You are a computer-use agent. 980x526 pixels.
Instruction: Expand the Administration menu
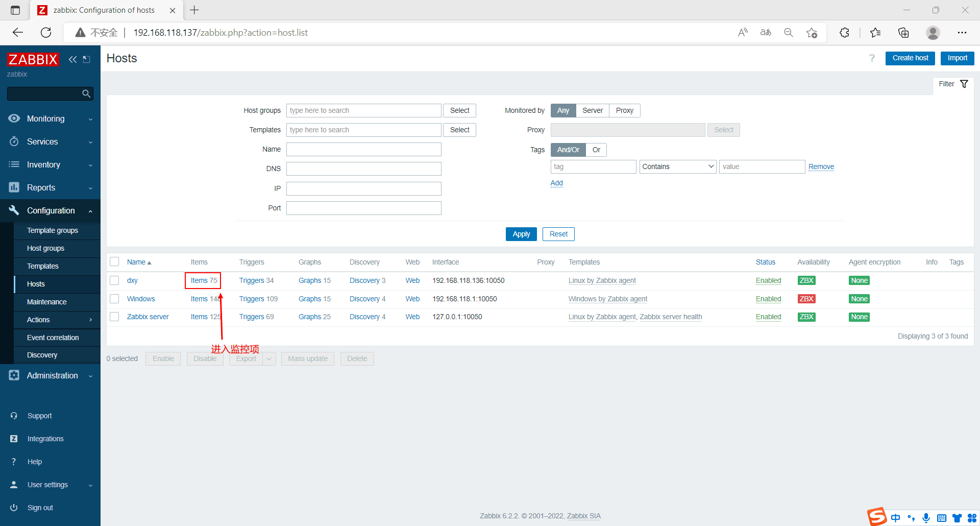pyautogui.click(x=50, y=375)
